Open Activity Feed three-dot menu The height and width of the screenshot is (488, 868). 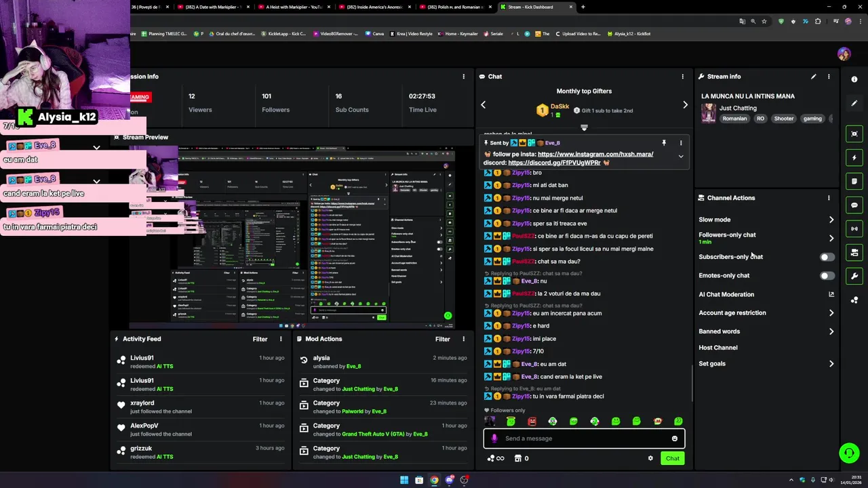(x=281, y=339)
